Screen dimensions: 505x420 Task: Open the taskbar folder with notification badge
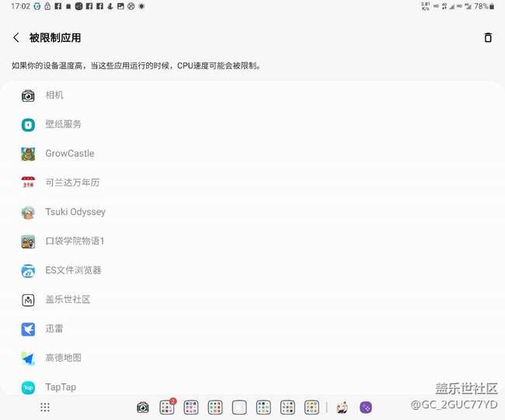167,407
